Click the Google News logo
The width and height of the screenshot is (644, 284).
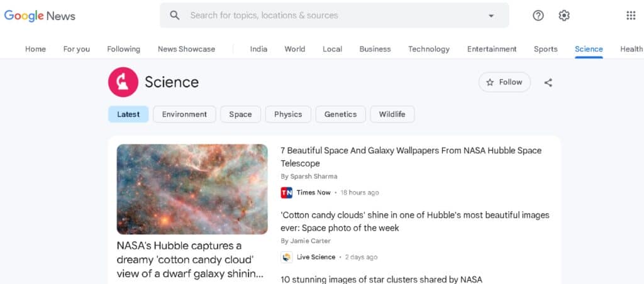[40, 16]
